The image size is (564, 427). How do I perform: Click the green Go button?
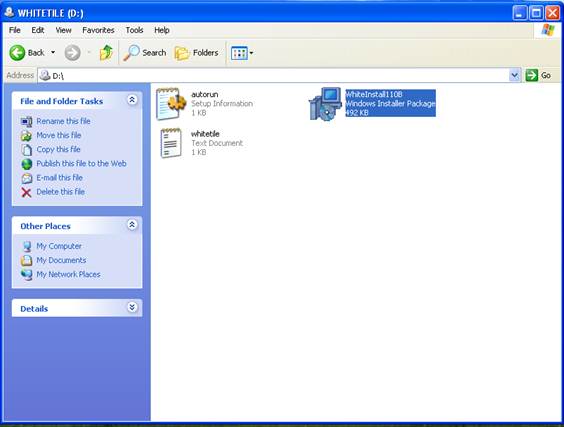pos(538,75)
